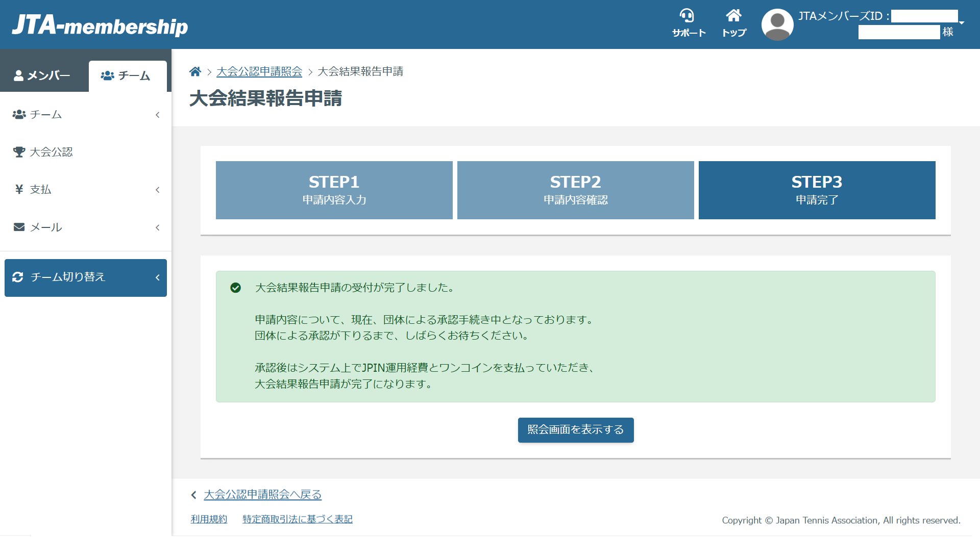Screen dimensions: 980x537
Task: Open the 利用規約 footer link
Action: 209,519
